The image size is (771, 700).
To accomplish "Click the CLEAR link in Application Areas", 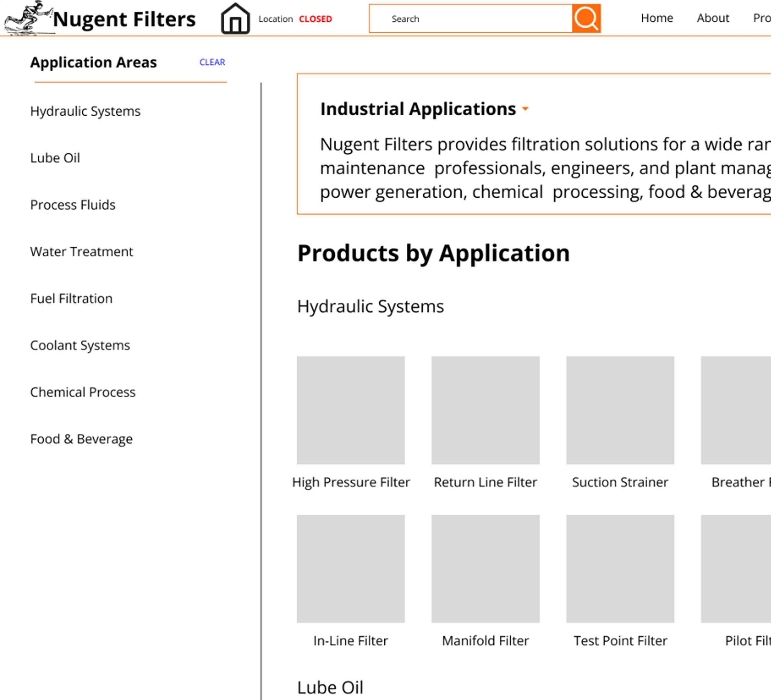I will tap(212, 62).
